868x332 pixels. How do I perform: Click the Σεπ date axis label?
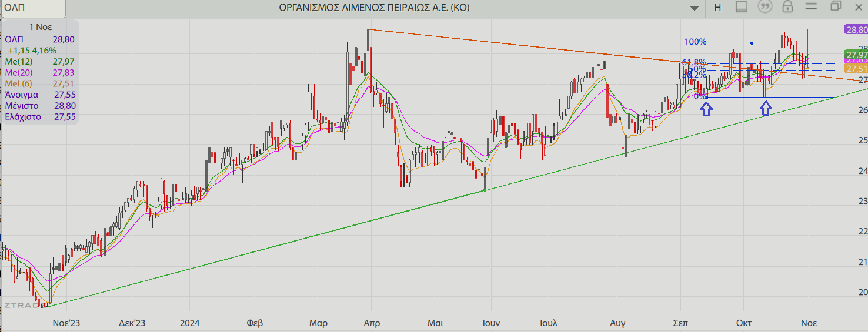pos(680,323)
